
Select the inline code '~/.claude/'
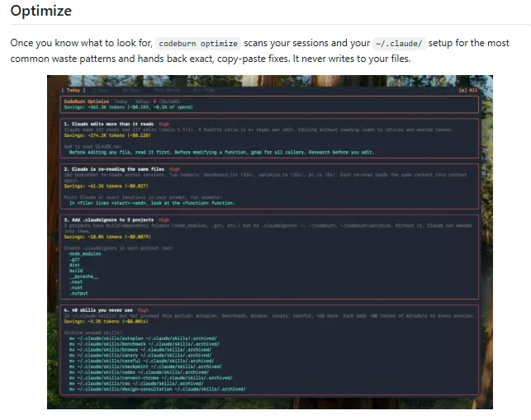click(x=399, y=44)
